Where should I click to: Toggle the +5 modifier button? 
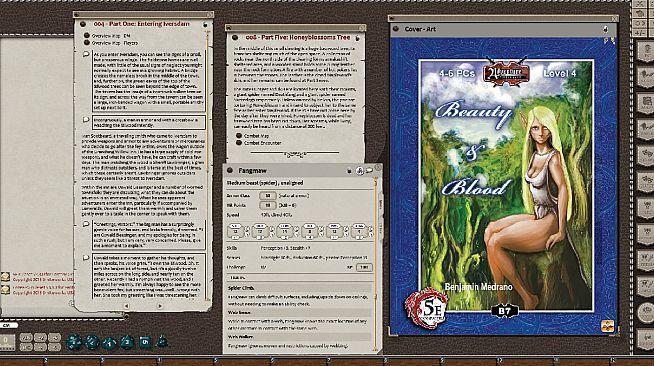(x=54, y=338)
